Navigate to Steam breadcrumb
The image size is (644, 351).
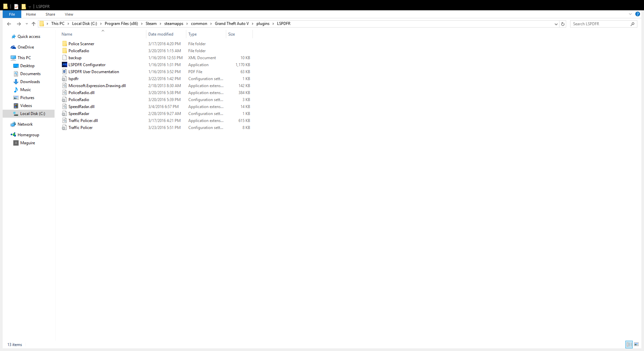pyautogui.click(x=151, y=24)
